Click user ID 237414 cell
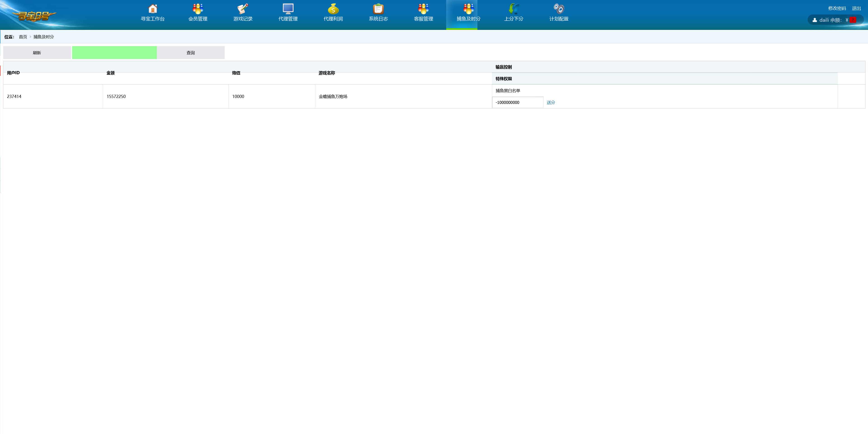 tap(53, 96)
